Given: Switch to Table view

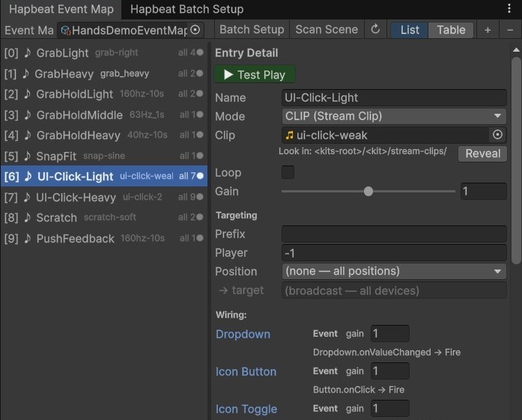Looking at the screenshot, I should tap(451, 30).
